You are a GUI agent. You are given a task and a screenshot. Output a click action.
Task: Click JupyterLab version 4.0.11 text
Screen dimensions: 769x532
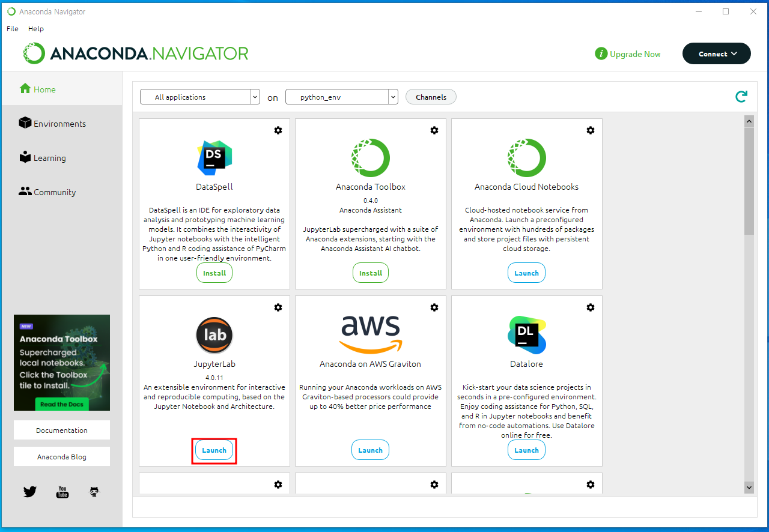(x=214, y=377)
